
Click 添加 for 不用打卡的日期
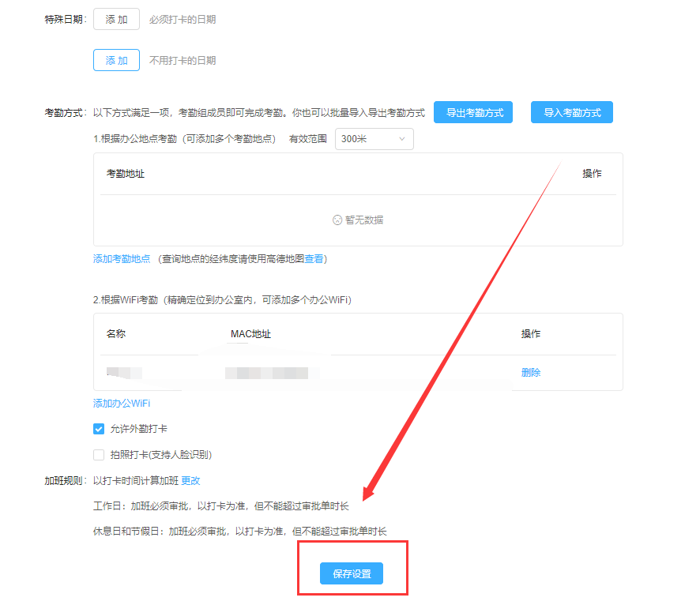coord(115,59)
